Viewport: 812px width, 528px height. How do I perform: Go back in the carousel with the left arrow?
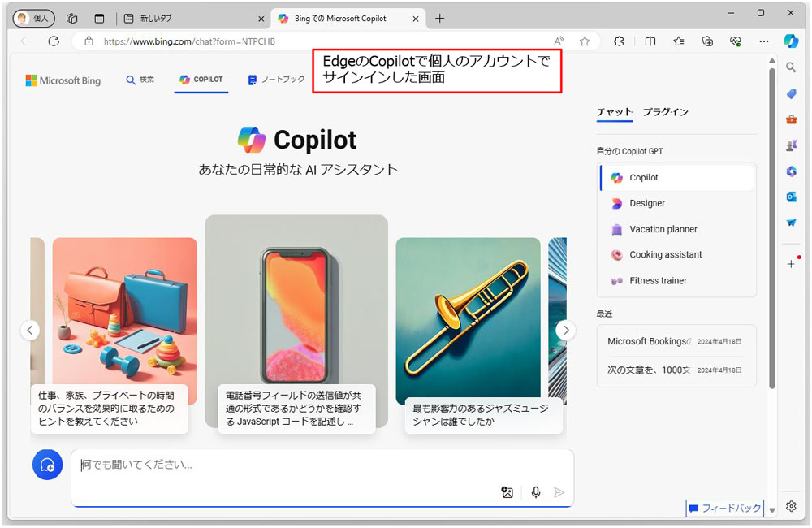point(30,330)
